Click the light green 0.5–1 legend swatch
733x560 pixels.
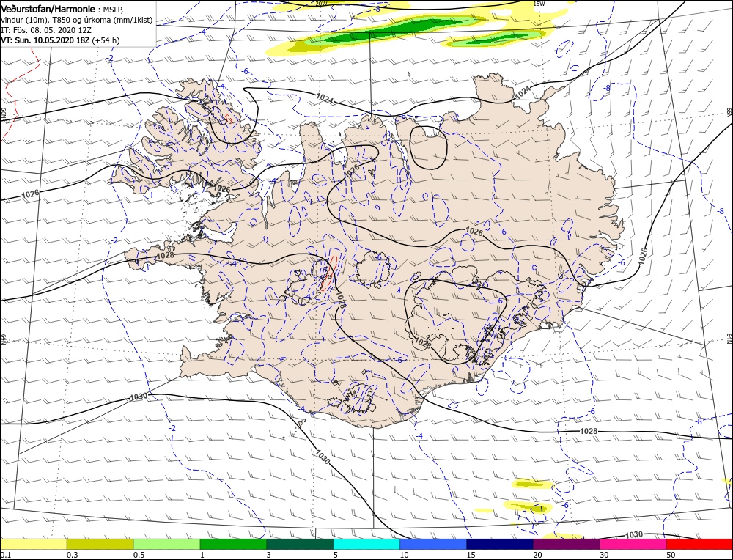pos(167,544)
